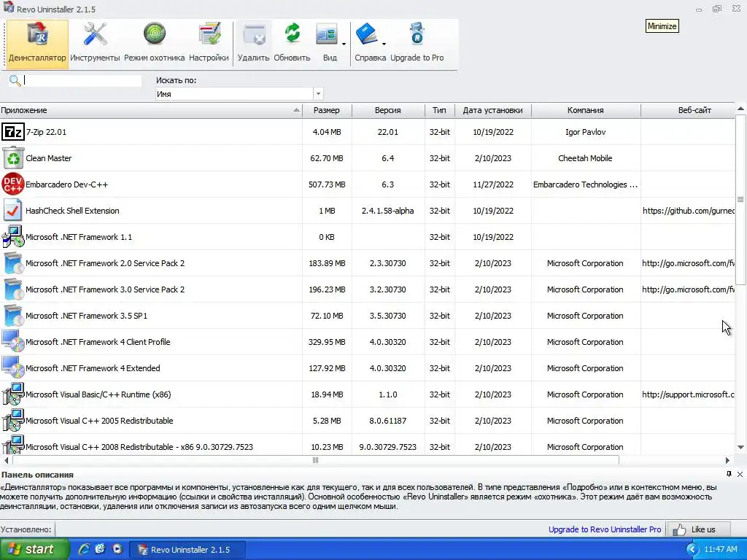747x560 pixels.
Task: Sort by Версия column header
Action: point(388,110)
